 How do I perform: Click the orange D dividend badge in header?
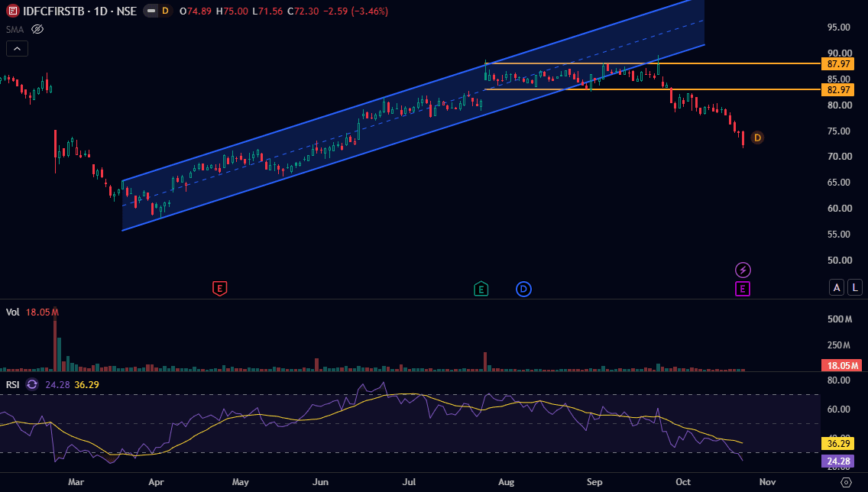(165, 11)
